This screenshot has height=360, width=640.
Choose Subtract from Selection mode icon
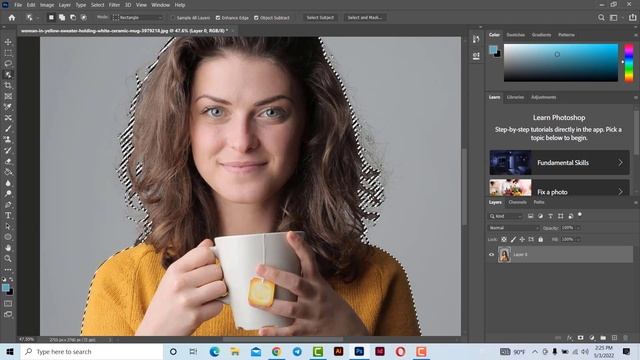73,18
